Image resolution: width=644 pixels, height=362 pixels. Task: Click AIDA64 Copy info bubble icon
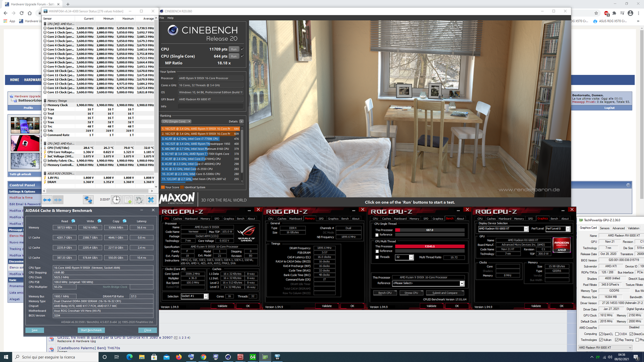[124, 221]
